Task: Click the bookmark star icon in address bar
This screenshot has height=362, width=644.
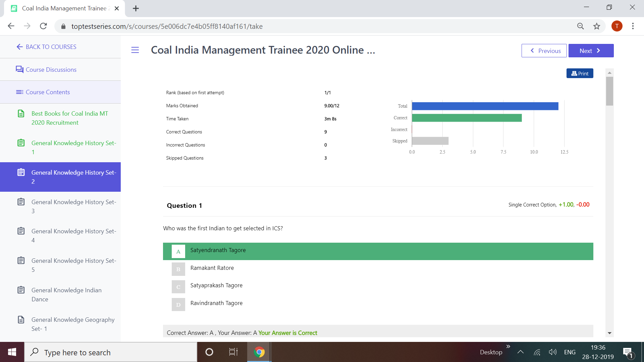Action: (x=596, y=26)
